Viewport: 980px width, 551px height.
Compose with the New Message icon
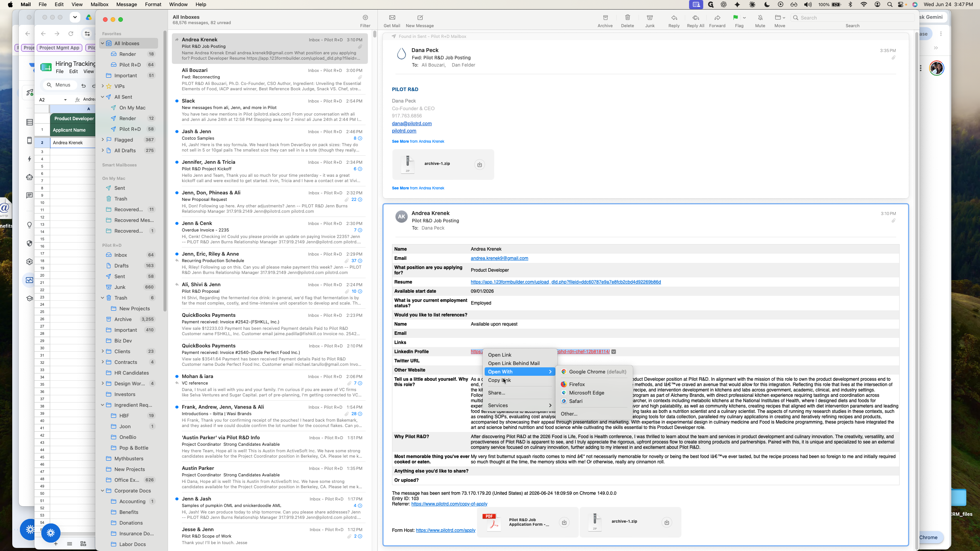click(420, 18)
